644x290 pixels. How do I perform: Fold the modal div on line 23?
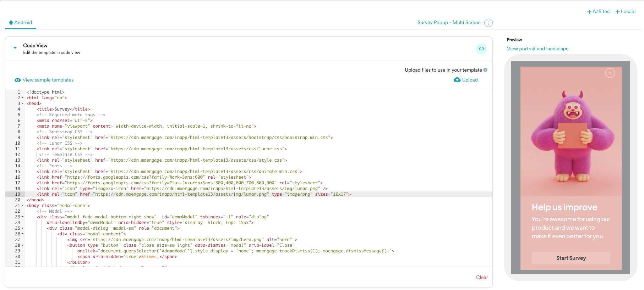tap(23, 217)
